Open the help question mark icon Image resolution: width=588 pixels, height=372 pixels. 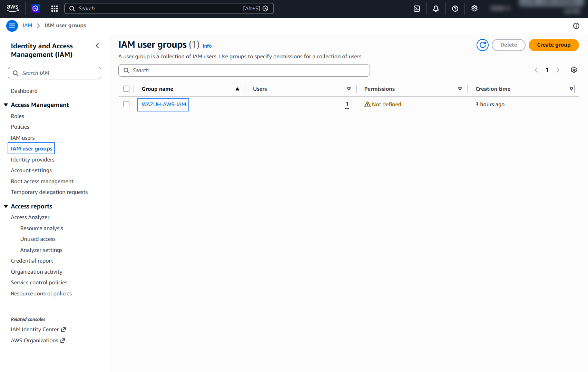pyautogui.click(x=455, y=9)
